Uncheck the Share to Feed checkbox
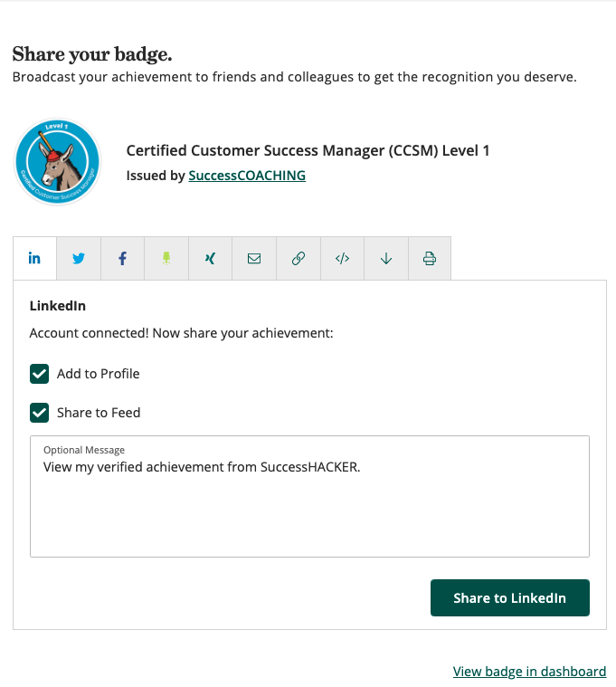The image size is (616, 687). [x=40, y=413]
